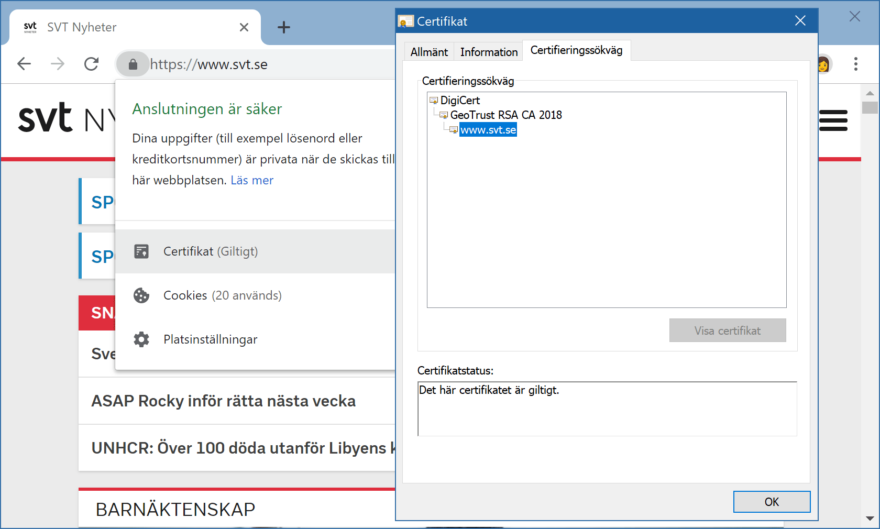Image resolution: width=880 pixels, height=529 pixels.
Task: Open headline UNHCR: Över 100 döda utanför Libyens
Action: 244,448
